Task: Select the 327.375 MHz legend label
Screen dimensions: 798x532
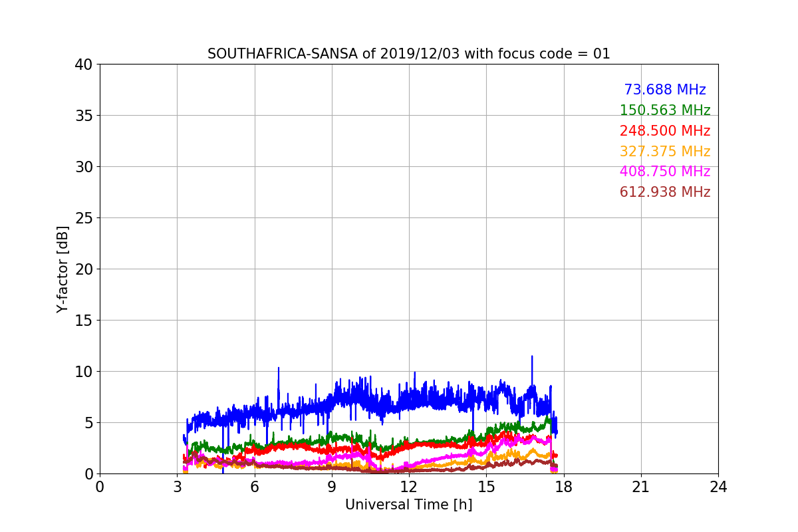Action: pos(665,152)
